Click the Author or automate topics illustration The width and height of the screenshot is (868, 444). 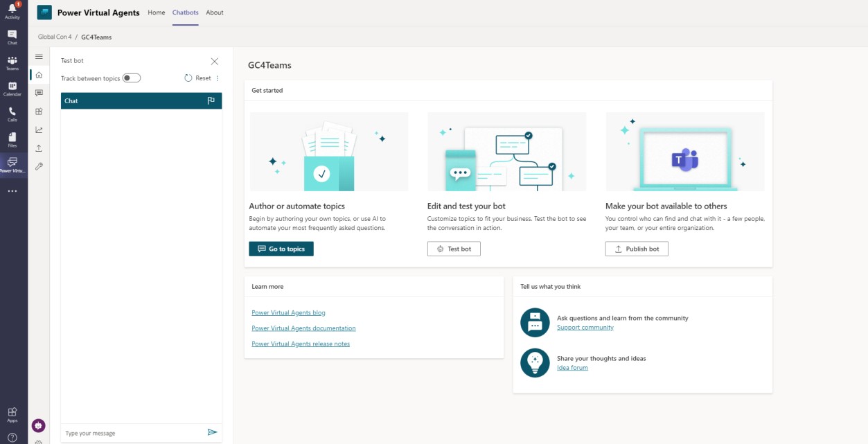[x=328, y=152]
